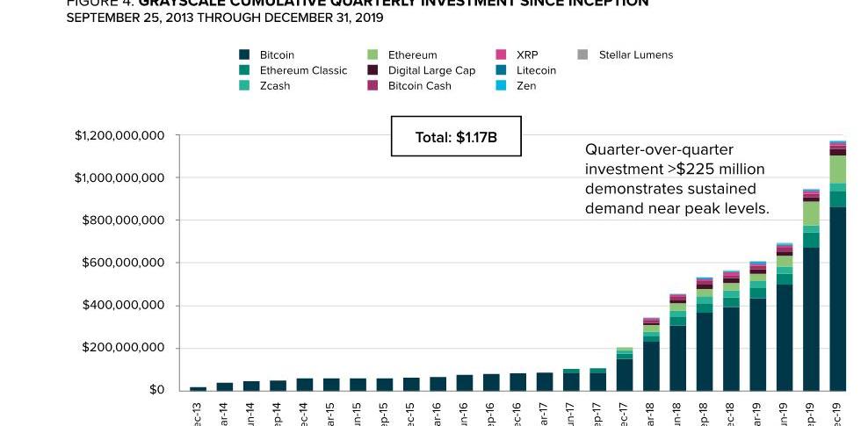The height and width of the screenshot is (426, 868).
Task: Click the Stellar Lumens legend swatch
Action: (x=582, y=54)
